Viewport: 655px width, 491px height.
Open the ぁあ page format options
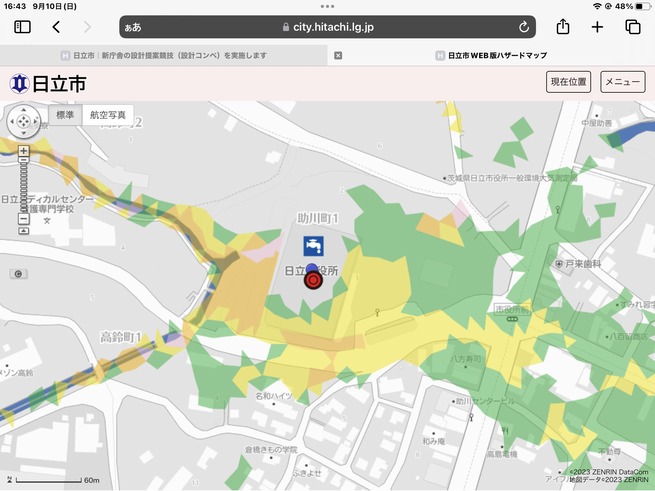point(133,28)
